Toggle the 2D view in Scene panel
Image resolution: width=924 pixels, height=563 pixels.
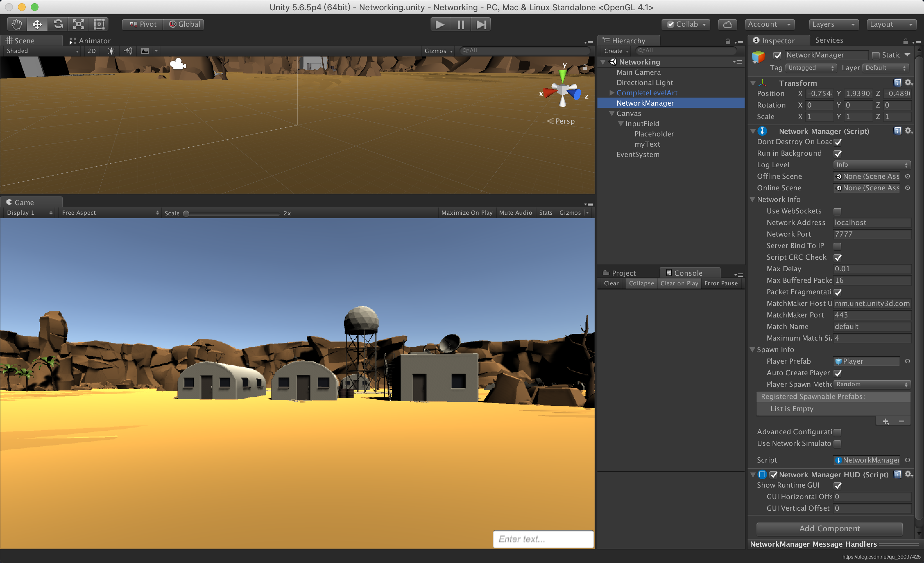[x=91, y=51]
